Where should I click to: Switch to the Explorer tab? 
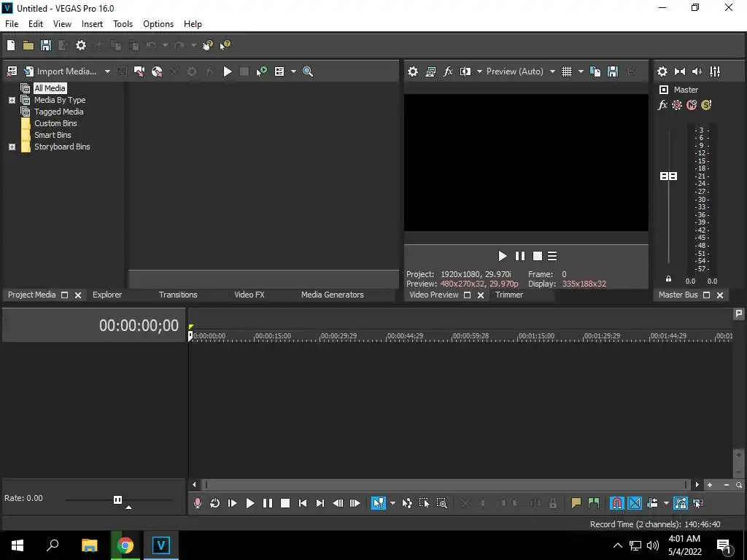tap(107, 295)
